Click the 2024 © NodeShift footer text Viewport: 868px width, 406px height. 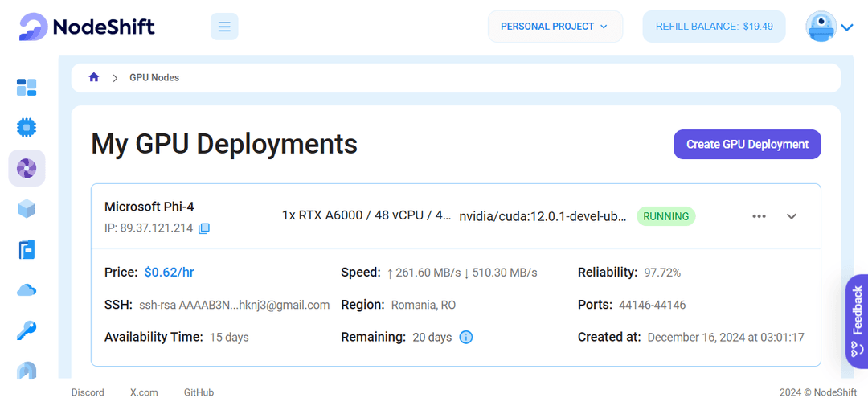click(817, 392)
